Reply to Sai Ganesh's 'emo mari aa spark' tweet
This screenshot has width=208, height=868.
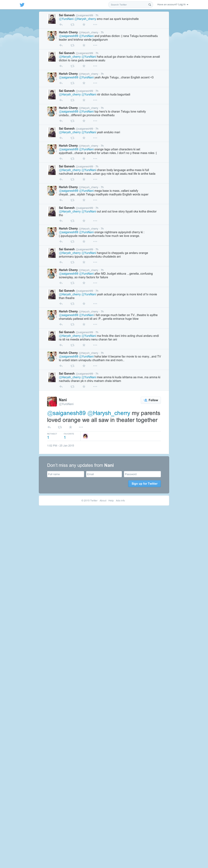point(61,25)
